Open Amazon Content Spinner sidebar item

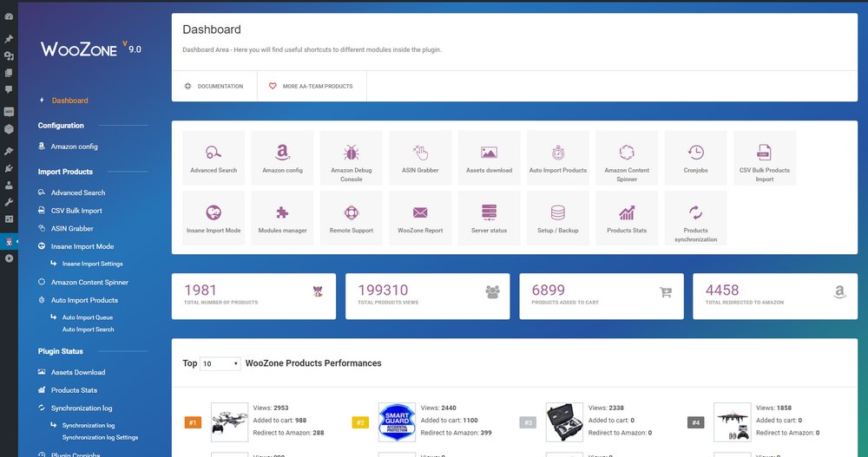pos(89,283)
